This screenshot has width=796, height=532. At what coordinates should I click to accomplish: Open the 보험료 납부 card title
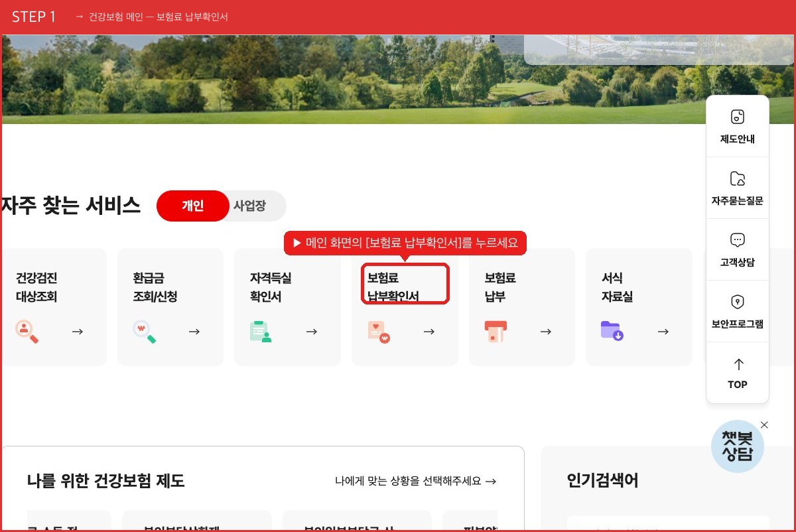point(500,287)
